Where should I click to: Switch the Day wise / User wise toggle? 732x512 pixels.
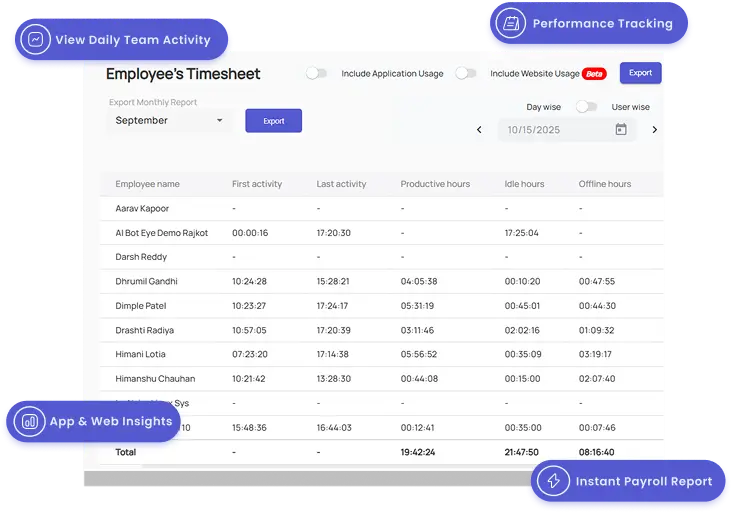586,107
